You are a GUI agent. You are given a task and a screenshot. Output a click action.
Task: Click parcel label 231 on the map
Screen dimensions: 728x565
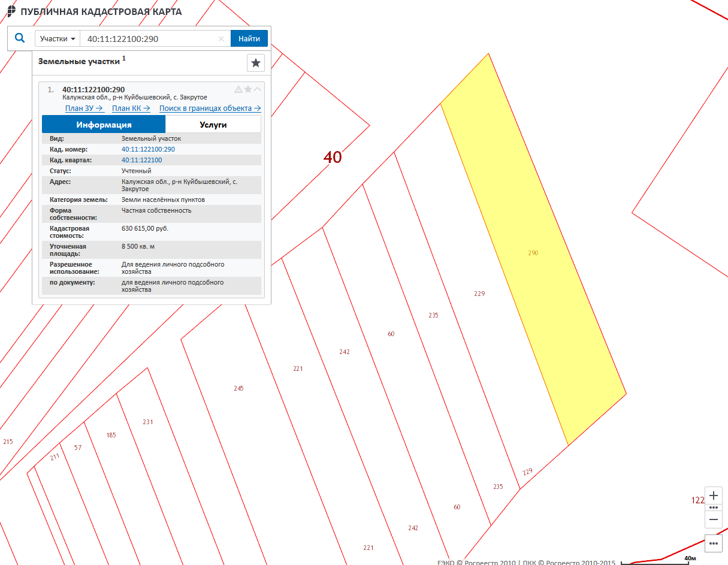[148, 422]
